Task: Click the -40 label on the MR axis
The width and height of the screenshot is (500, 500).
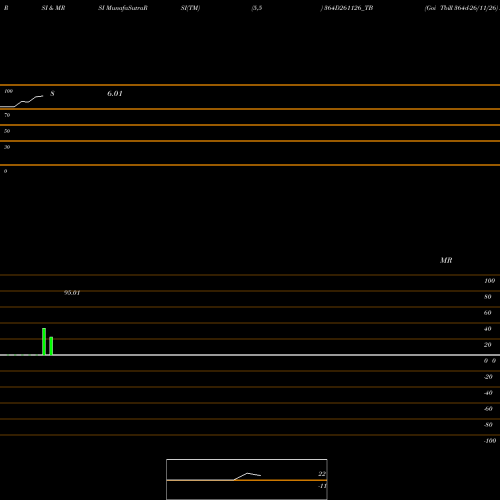Action: coord(488,393)
